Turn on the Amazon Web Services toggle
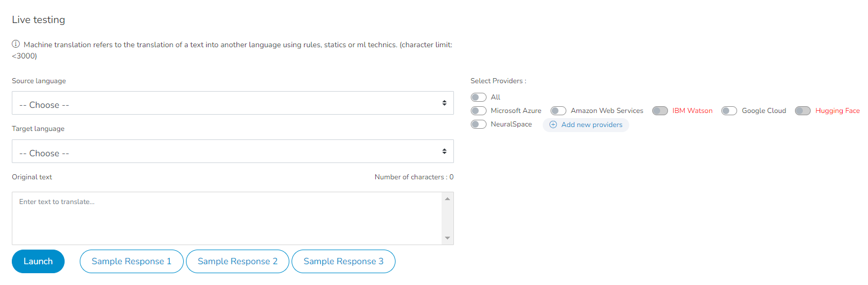Viewport: 868px width, 285px height. (558, 111)
